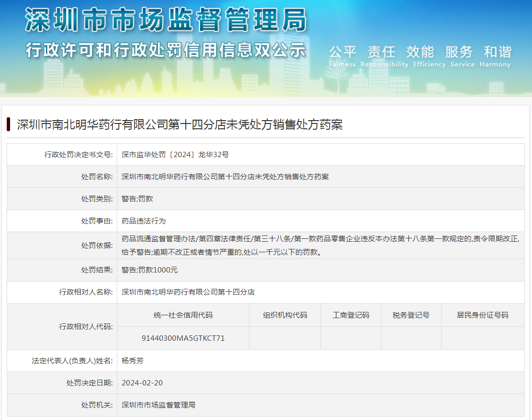Screen dimensions: 532x420
Task: Click the 税务登记号 column header
Action: [x=411, y=315]
